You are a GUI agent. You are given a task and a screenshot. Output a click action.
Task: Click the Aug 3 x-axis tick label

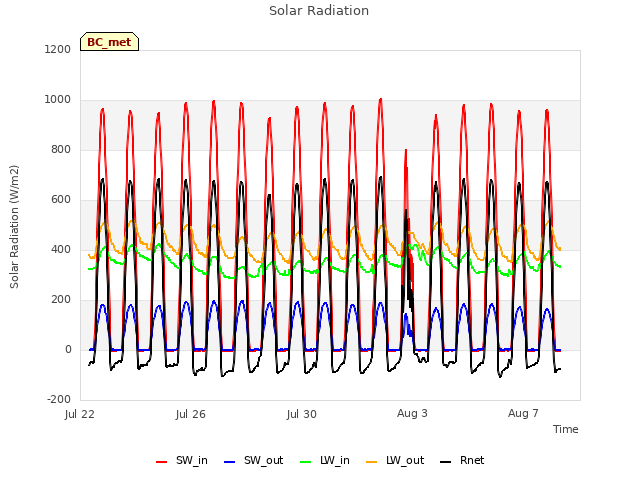[412, 413]
